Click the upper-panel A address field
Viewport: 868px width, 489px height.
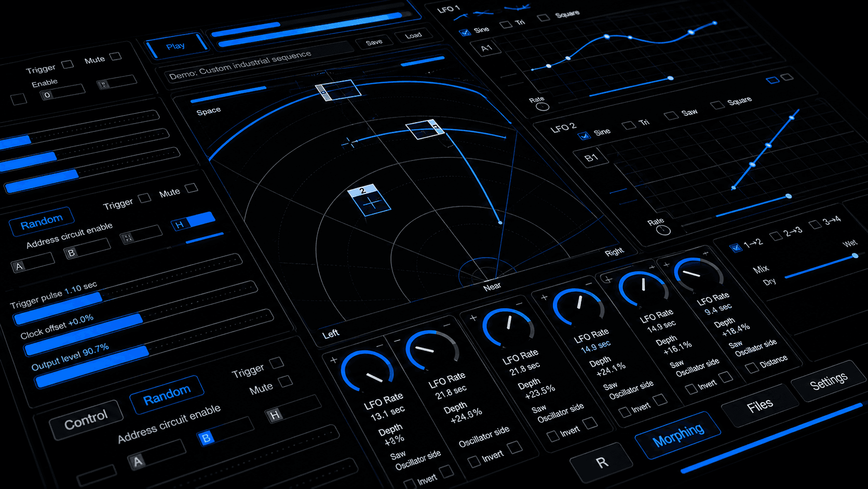33,263
